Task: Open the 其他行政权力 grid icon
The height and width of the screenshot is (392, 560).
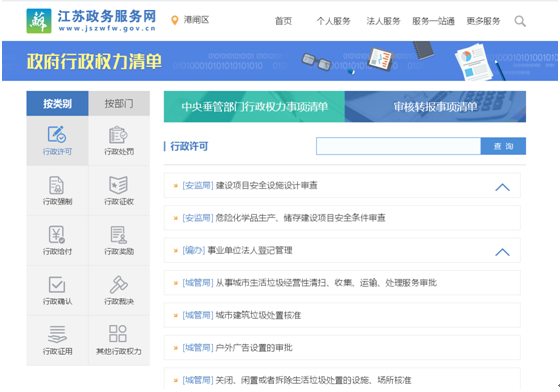Action: (118, 333)
